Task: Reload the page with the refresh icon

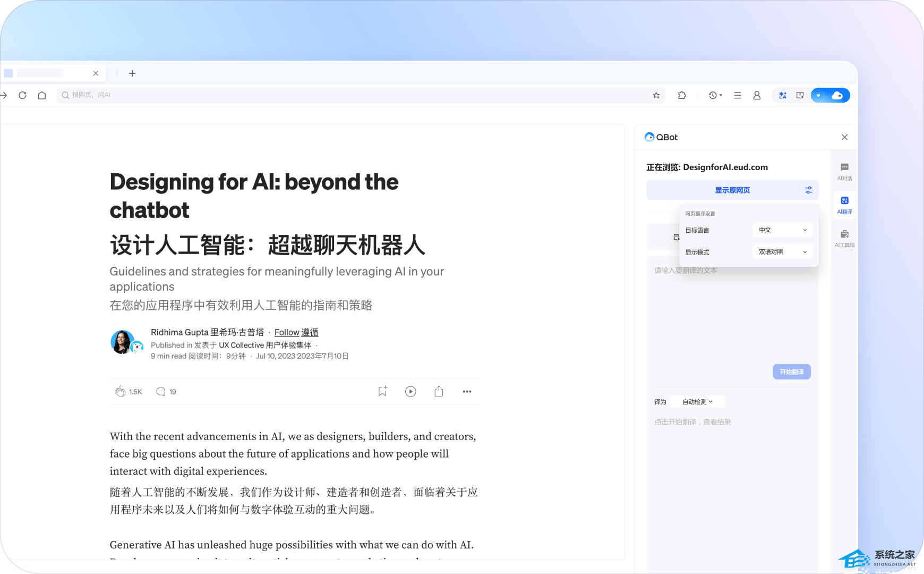Action: click(x=22, y=95)
